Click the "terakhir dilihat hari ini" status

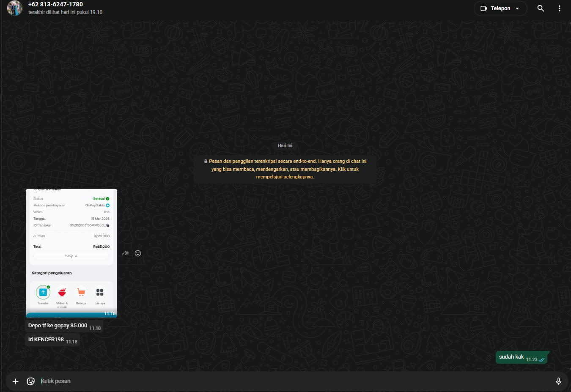(65, 12)
